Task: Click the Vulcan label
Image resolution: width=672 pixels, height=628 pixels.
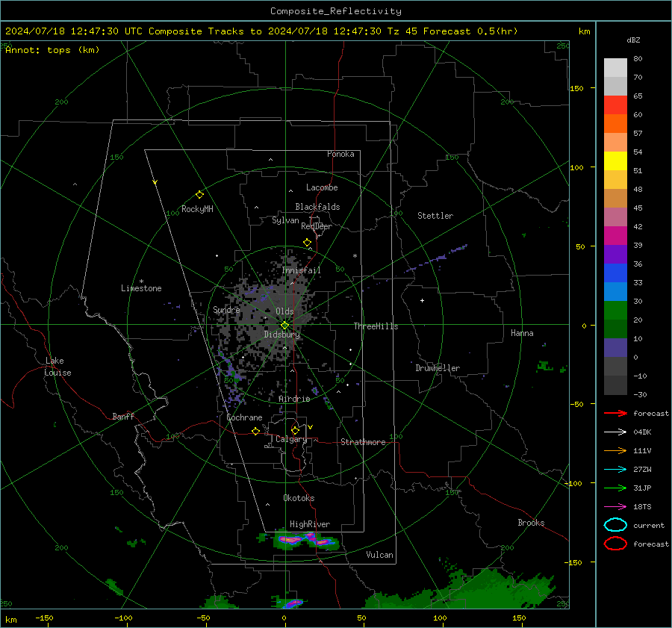Action: click(380, 555)
